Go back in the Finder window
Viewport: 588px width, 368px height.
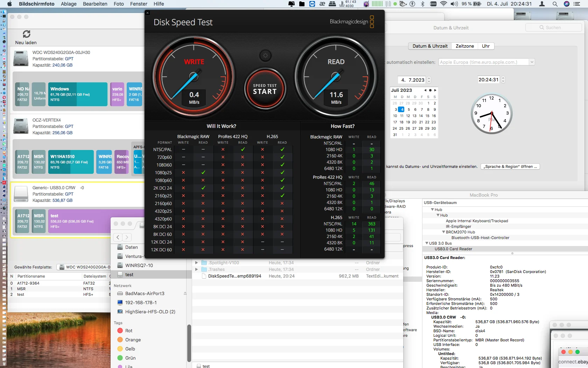coord(118,237)
